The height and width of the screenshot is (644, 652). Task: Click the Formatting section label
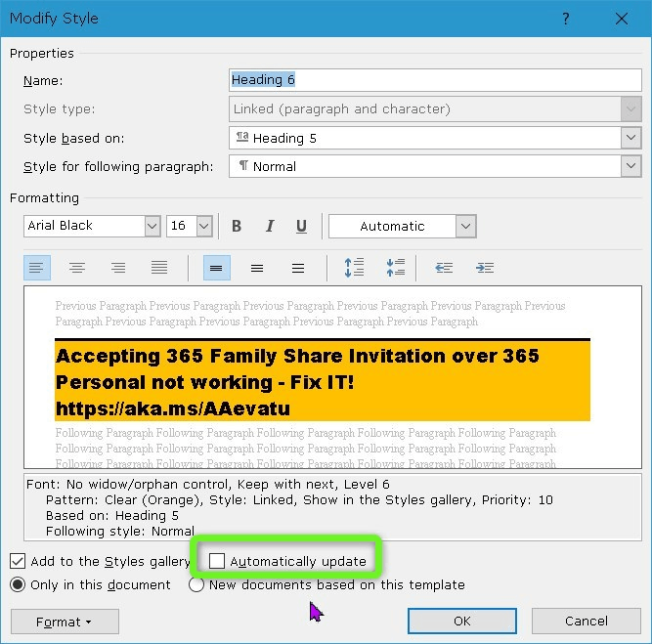coord(45,198)
